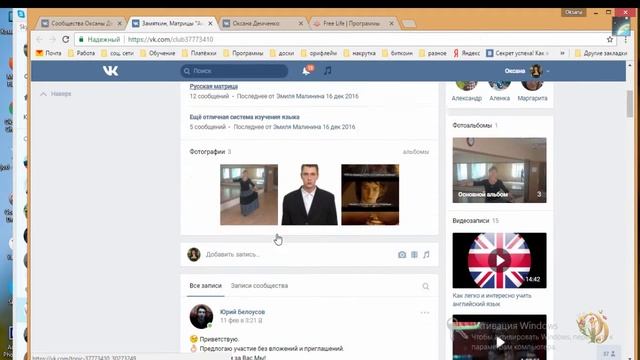
Task: Close the Сообщества Оксаны tab
Action: [x=120, y=24]
